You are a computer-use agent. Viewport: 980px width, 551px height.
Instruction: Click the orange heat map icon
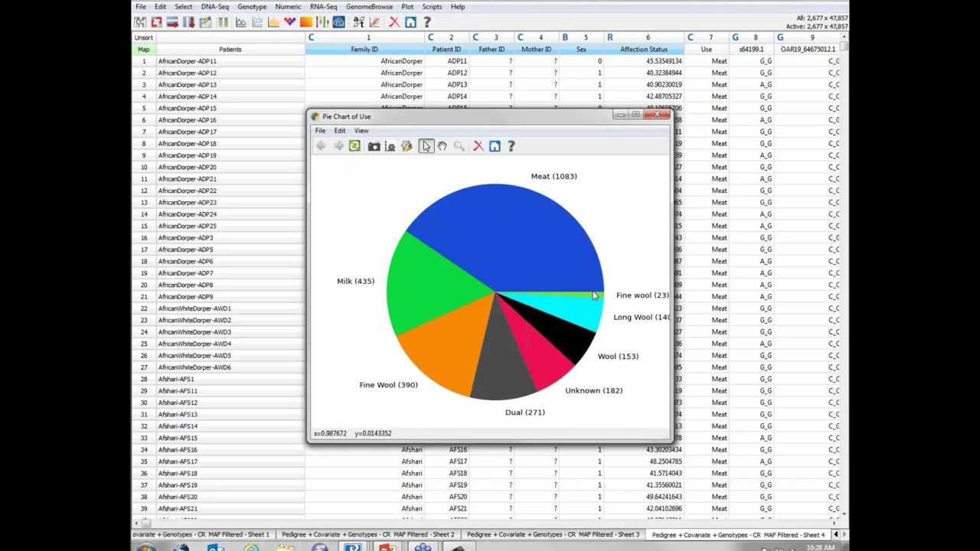[305, 22]
